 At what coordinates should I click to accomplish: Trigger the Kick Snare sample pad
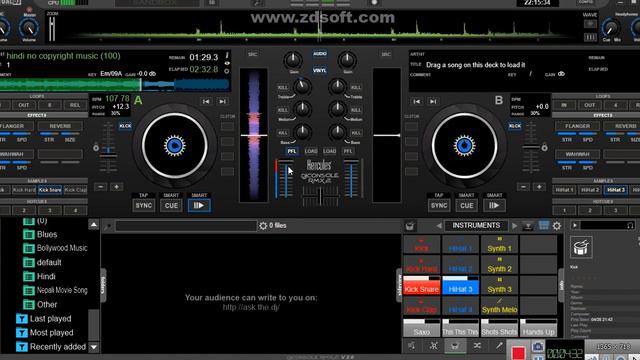point(422,285)
